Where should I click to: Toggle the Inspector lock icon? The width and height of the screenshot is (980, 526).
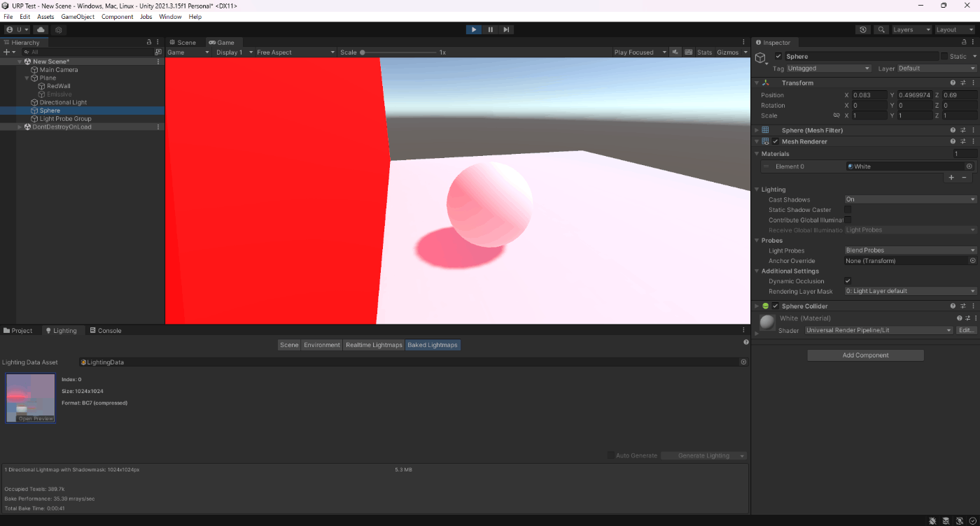(x=963, y=42)
